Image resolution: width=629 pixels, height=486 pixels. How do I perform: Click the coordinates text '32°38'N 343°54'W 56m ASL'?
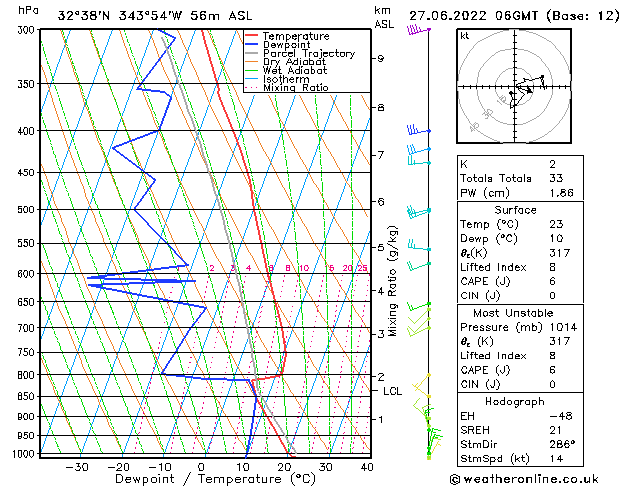tap(155, 16)
